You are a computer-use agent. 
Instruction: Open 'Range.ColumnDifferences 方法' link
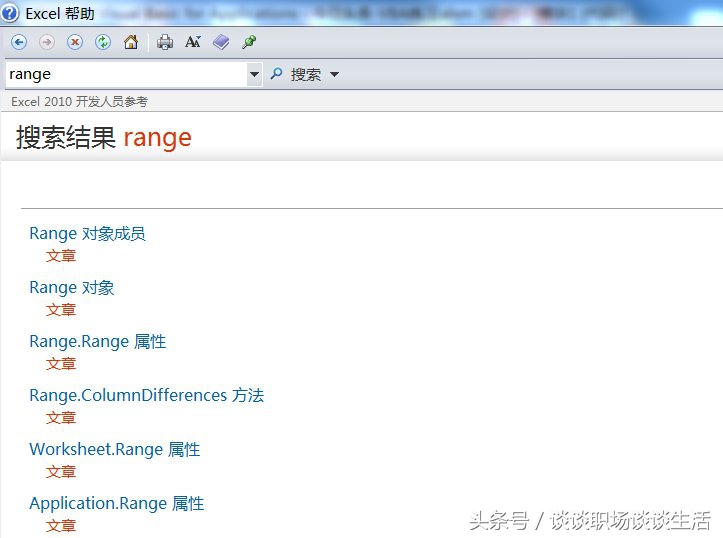pyautogui.click(x=147, y=396)
